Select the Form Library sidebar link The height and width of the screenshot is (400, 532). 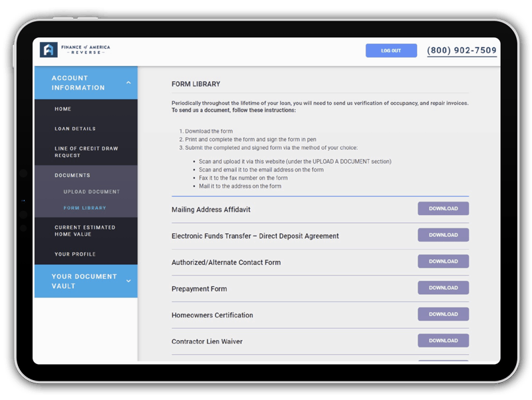pyautogui.click(x=85, y=208)
